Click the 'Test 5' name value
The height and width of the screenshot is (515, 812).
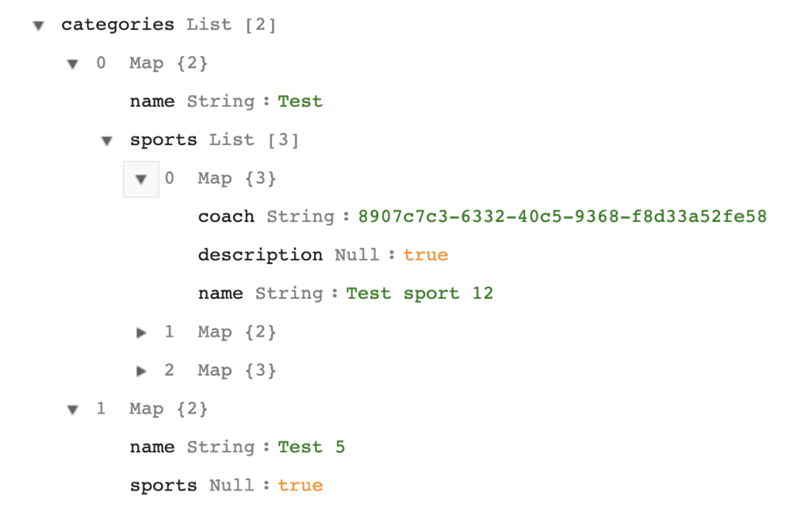(312, 447)
